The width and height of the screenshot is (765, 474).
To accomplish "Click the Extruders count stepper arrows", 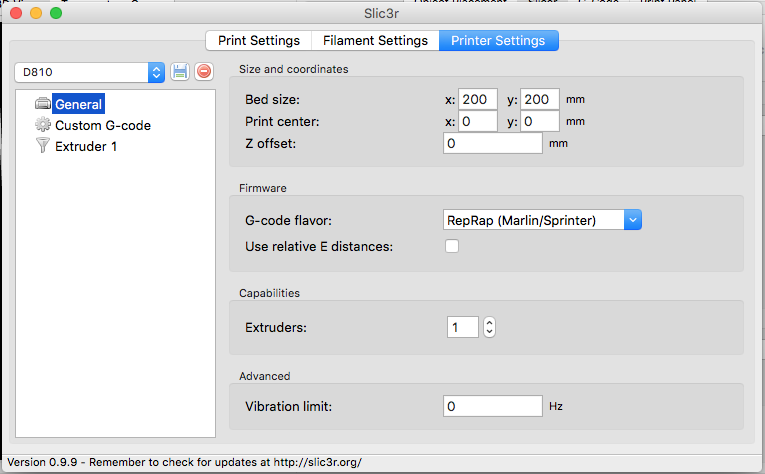I will [490, 327].
